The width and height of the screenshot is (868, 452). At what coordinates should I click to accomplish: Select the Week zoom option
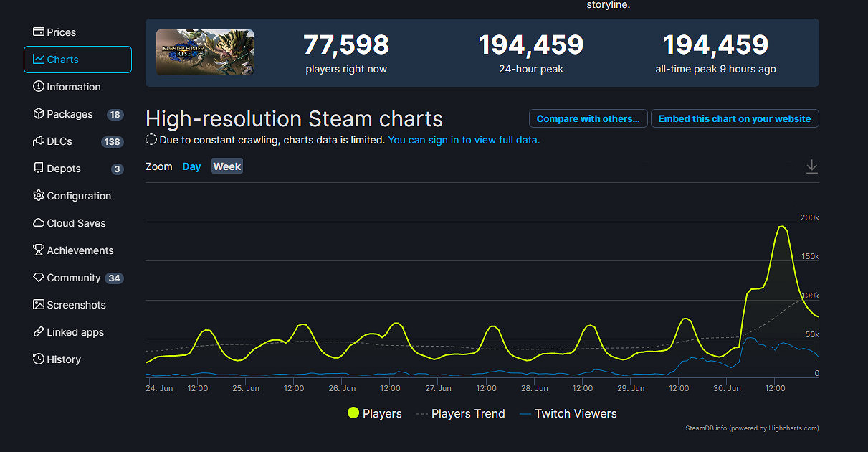point(226,166)
